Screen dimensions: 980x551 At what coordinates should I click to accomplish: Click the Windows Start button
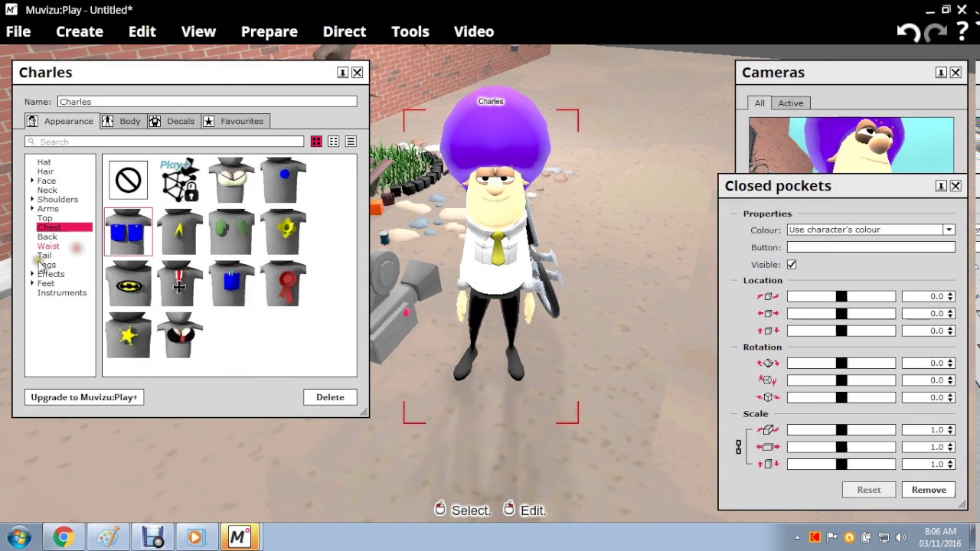(19, 537)
